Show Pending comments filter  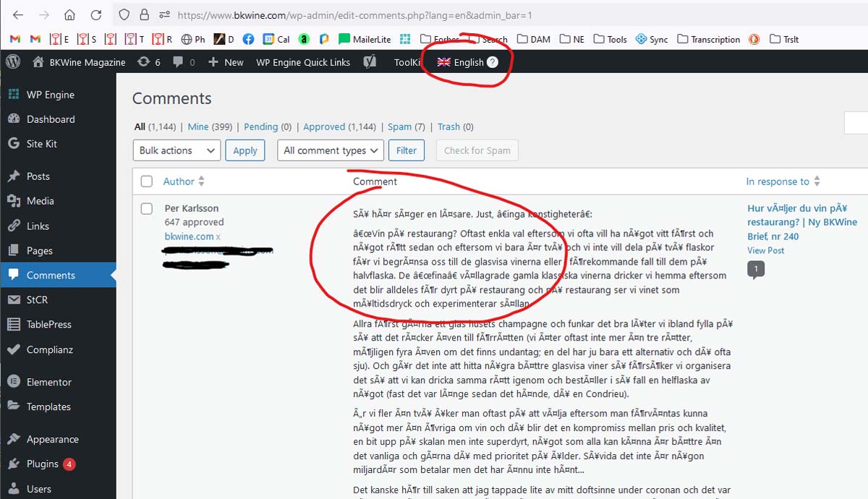268,127
